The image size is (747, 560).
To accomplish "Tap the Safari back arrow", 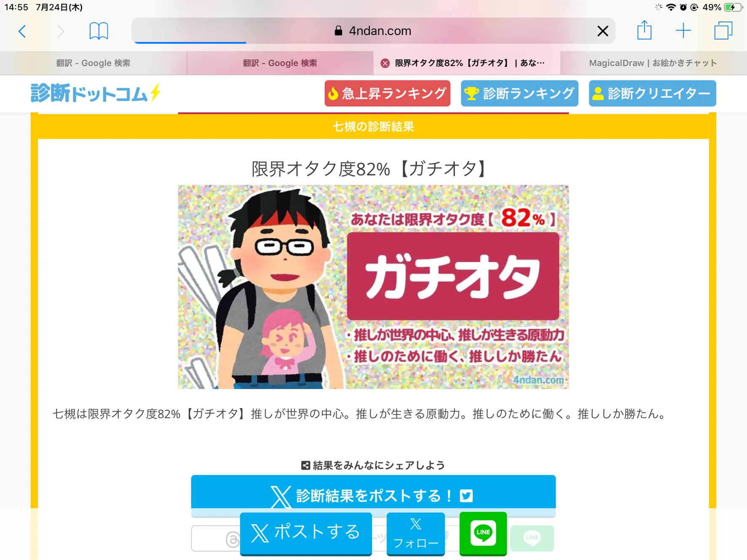I will point(22,31).
